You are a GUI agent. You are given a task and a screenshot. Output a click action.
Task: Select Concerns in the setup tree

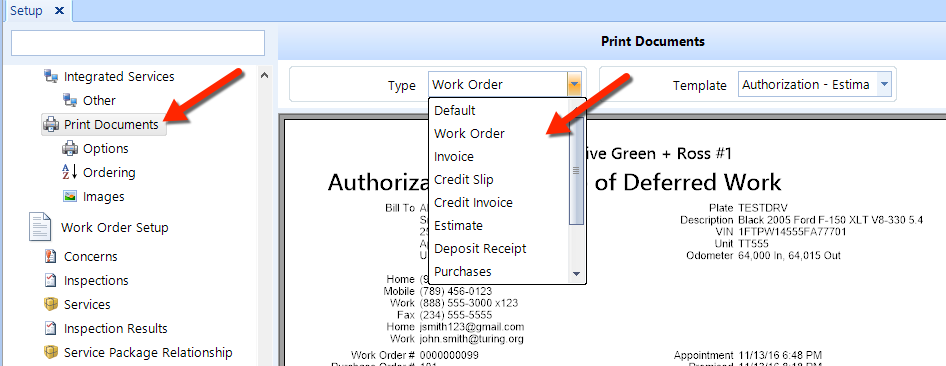point(90,256)
